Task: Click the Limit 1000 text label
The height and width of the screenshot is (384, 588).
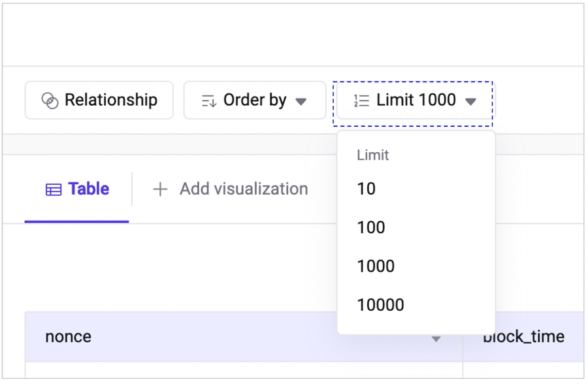Action: point(416,100)
